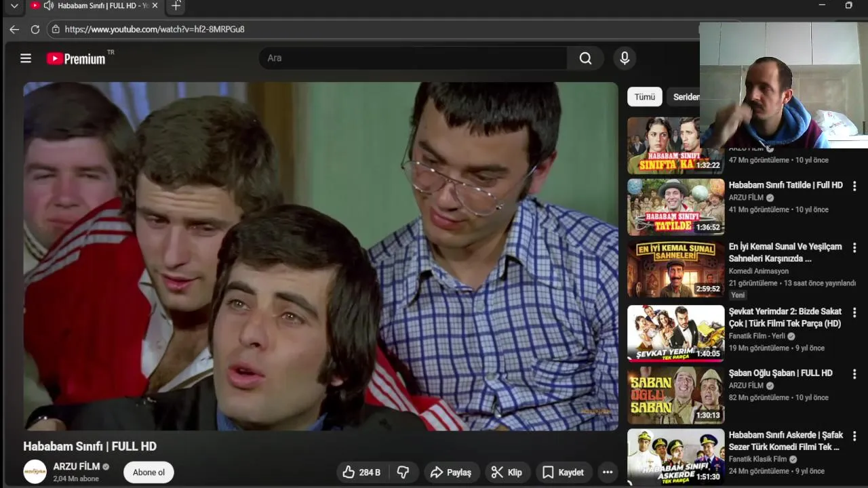Open the Sınıfta Kaldı 1:32:22 thumbnail

point(675,145)
